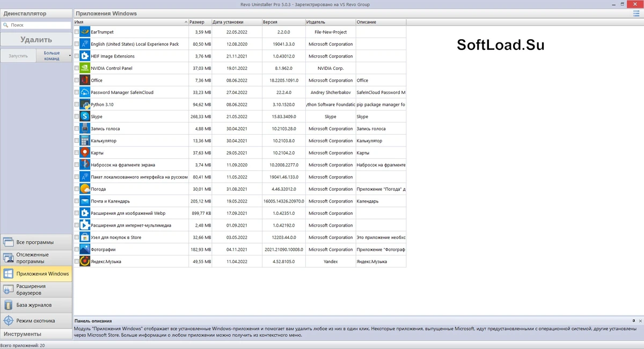
Task: Click the date cell 22.05.2022
Action: 237,32
